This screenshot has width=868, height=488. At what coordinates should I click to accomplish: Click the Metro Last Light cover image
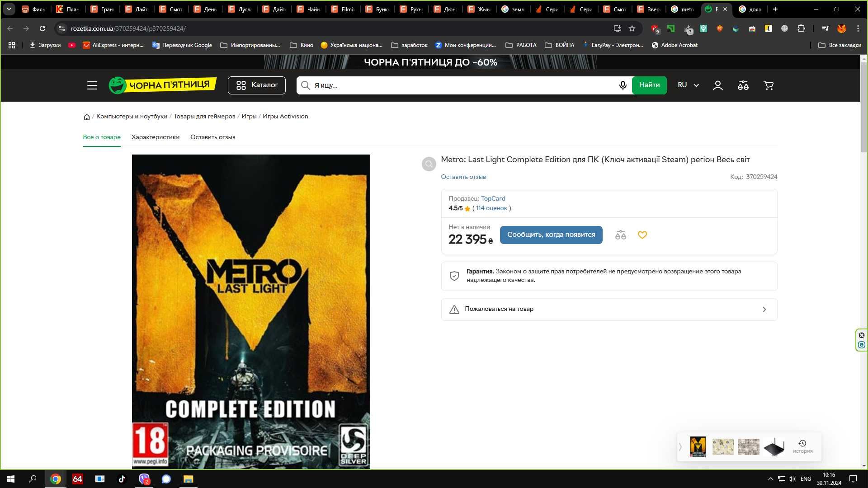pos(251,312)
